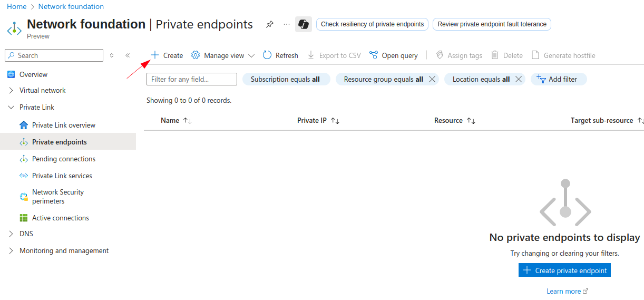
Task: Click the Filter for any field box
Action: click(192, 79)
